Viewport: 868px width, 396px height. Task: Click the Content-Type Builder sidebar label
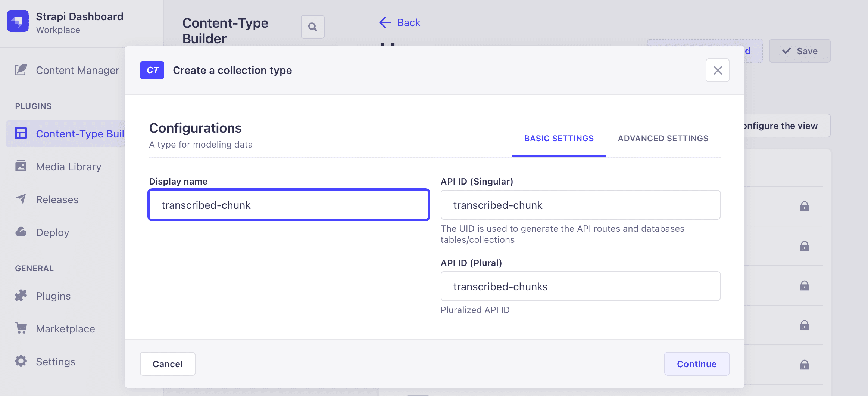[80, 134]
